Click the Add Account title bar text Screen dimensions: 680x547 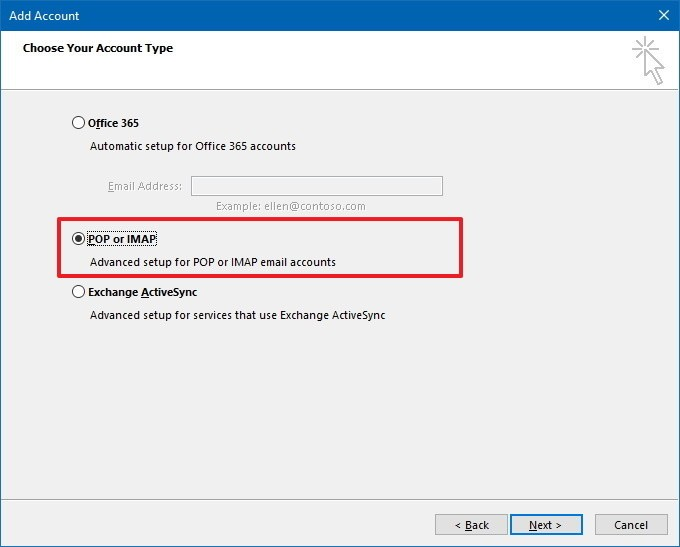(44, 16)
